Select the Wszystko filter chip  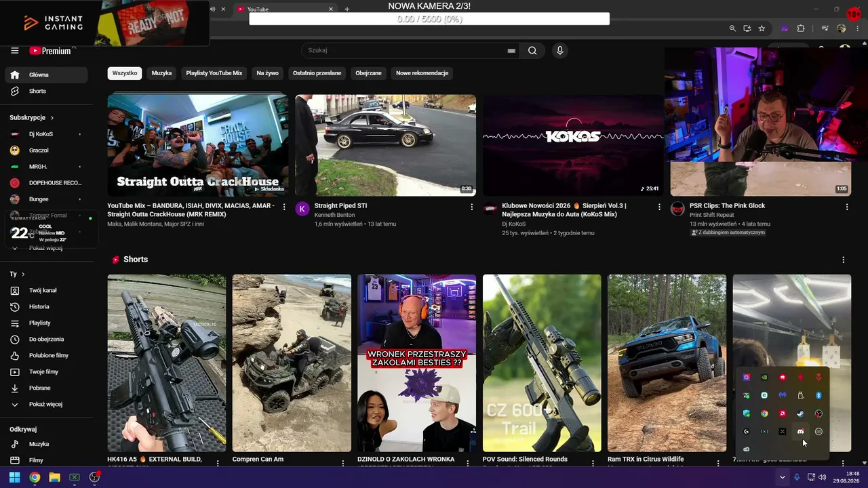coord(125,73)
